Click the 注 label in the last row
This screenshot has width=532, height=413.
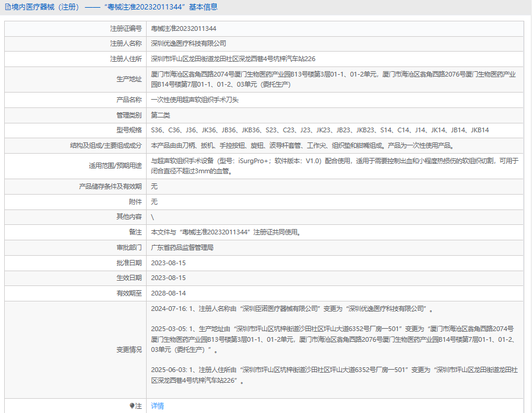(138, 405)
